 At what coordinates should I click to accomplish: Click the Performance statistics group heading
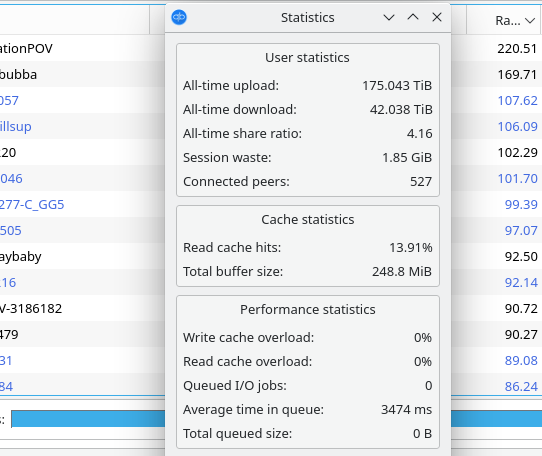(308, 309)
